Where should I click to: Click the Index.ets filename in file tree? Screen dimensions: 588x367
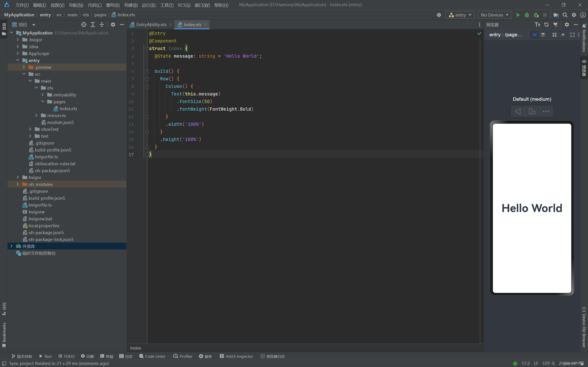pos(68,109)
